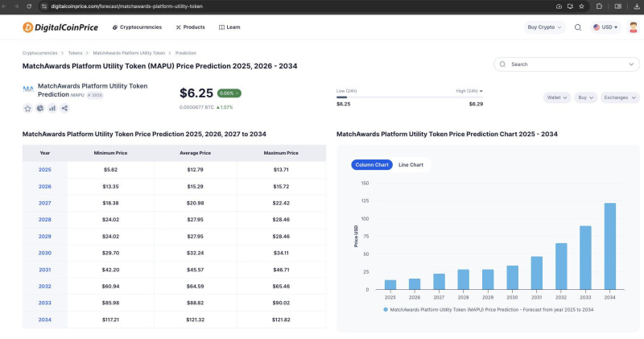Switch to Column Chart view
644x339 pixels.
pyautogui.click(x=371, y=164)
